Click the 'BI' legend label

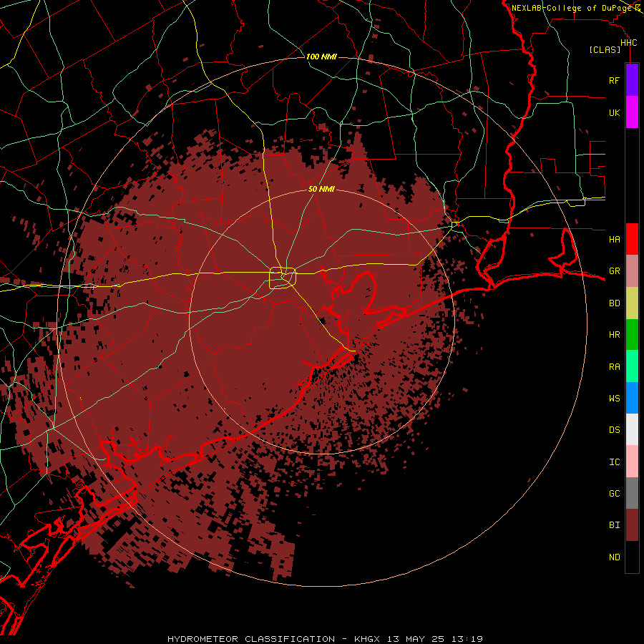614,525
